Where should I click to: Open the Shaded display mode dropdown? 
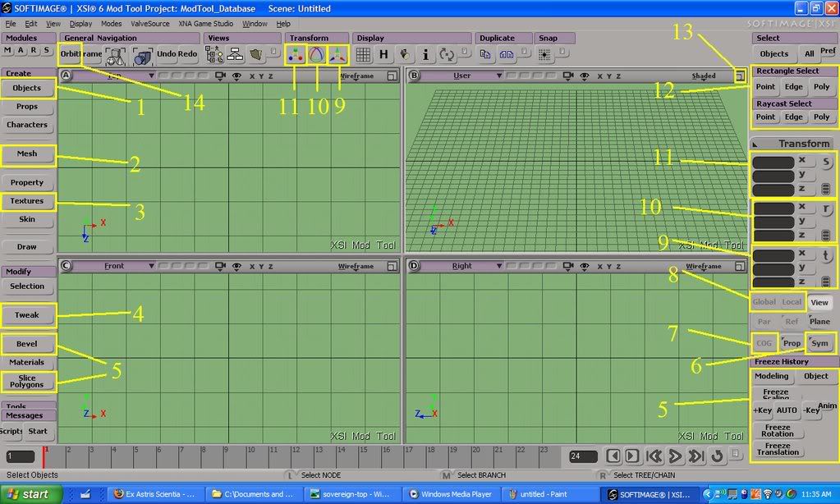click(704, 76)
